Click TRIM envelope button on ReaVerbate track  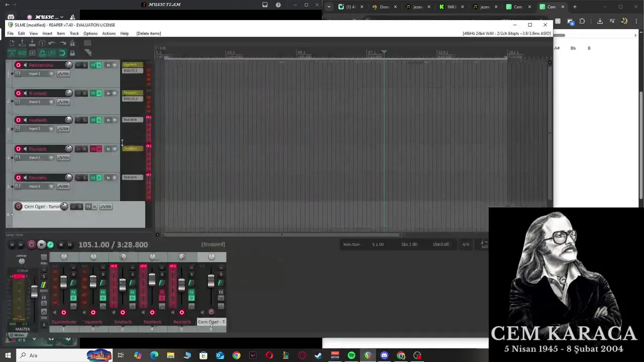click(63, 74)
